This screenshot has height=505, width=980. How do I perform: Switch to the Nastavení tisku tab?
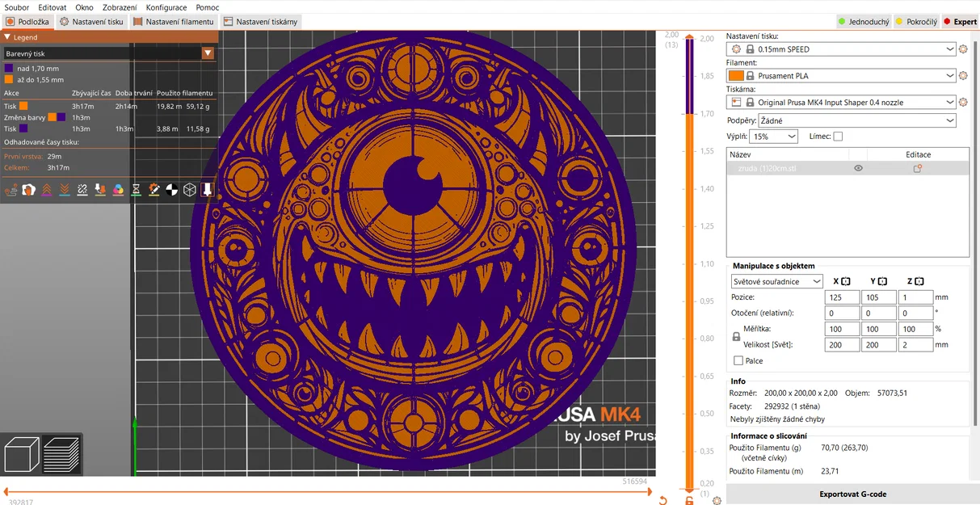[92, 22]
